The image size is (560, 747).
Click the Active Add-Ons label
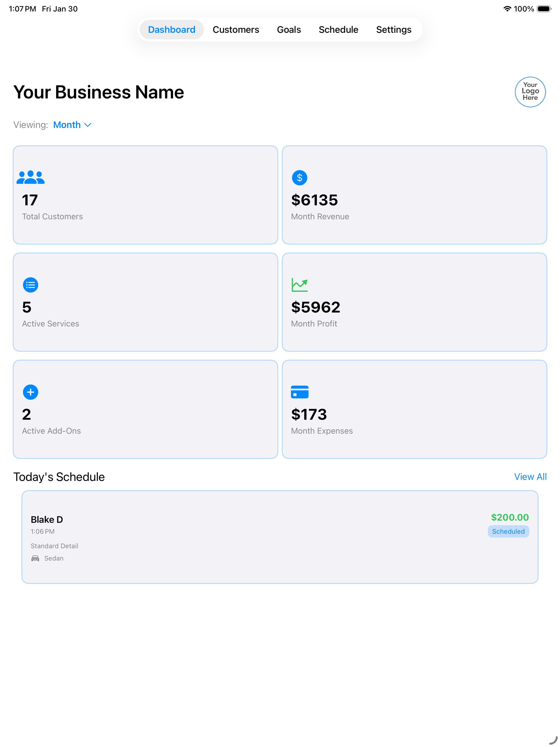coord(51,431)
